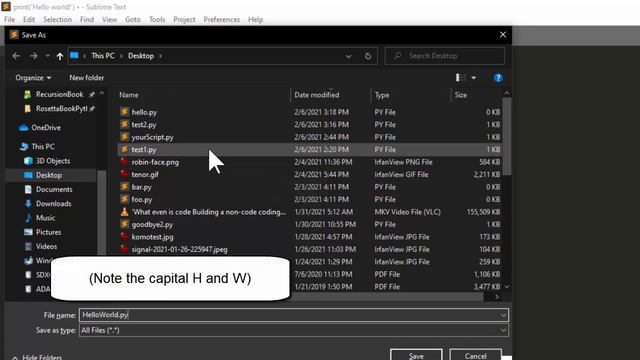Open the Goto menu in Sublime Text
Viewport: 640px width, 360px height.
(x=133, y=20)
